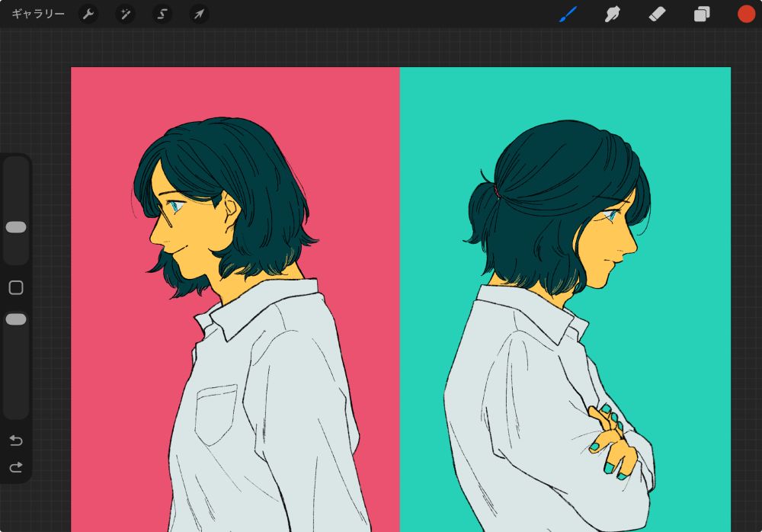762x532 pixels.
Task: Open the red active color picker
Action: tap(746, 14)
